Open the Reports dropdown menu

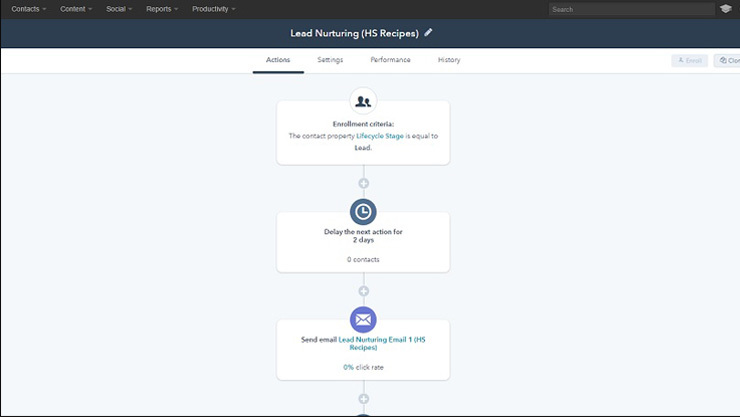tap(162, 9)
